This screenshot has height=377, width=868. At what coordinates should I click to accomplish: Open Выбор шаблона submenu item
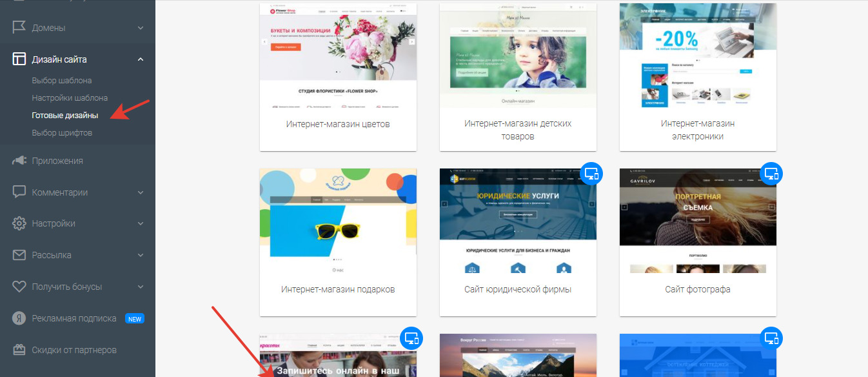point(62,81)
